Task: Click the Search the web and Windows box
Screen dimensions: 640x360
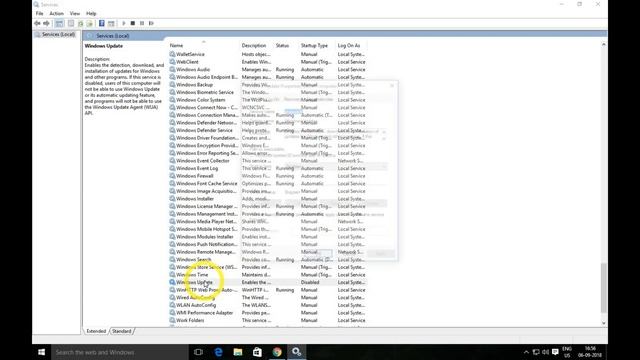Action: tap(120, 352)
